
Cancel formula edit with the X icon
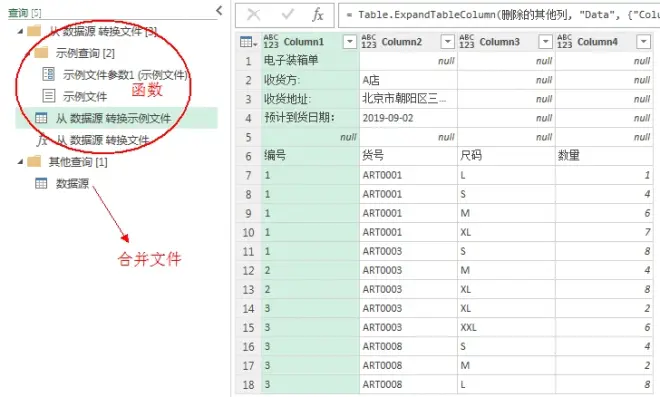click(x=253, y=15)
